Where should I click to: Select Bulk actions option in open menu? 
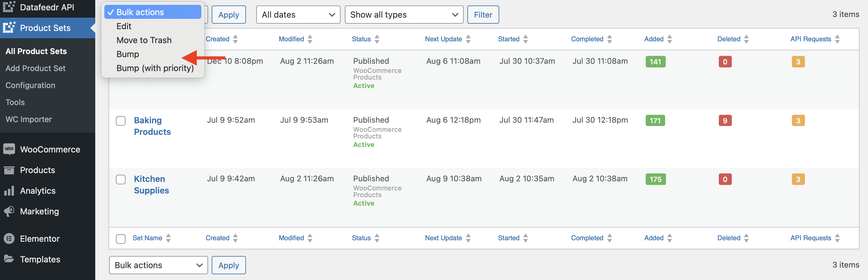[153, 12]
